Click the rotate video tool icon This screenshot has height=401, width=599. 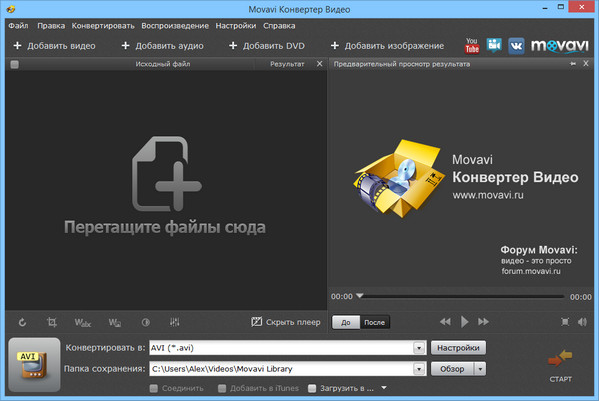(22, 322)
